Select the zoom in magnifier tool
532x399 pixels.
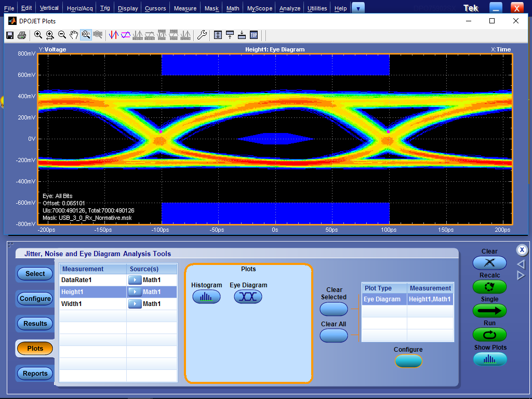pyautogui.click(x=38, y=35)
